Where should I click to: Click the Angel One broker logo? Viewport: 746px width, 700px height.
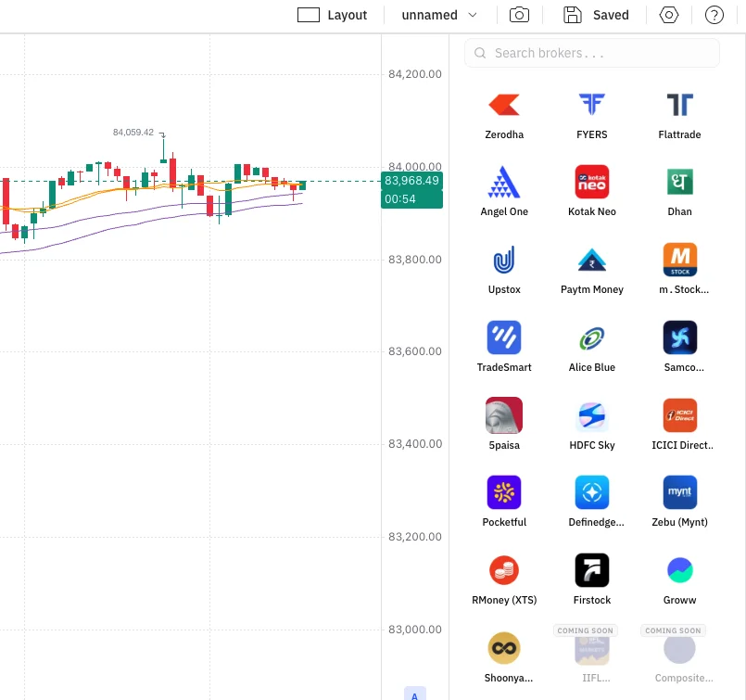pyautogui.click(x=504, y=182)
